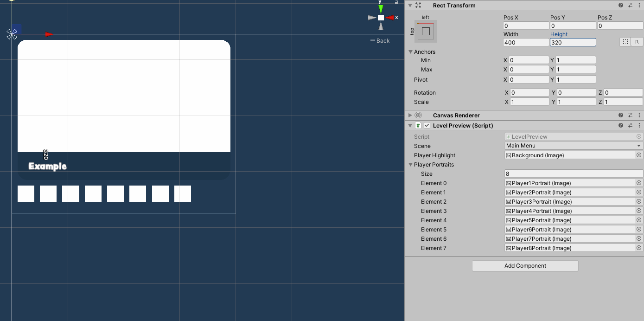Screen dimensions: 644x321
Task: Toggle Rect Transform blueprint mode button
Action: (x=625, y=42)
